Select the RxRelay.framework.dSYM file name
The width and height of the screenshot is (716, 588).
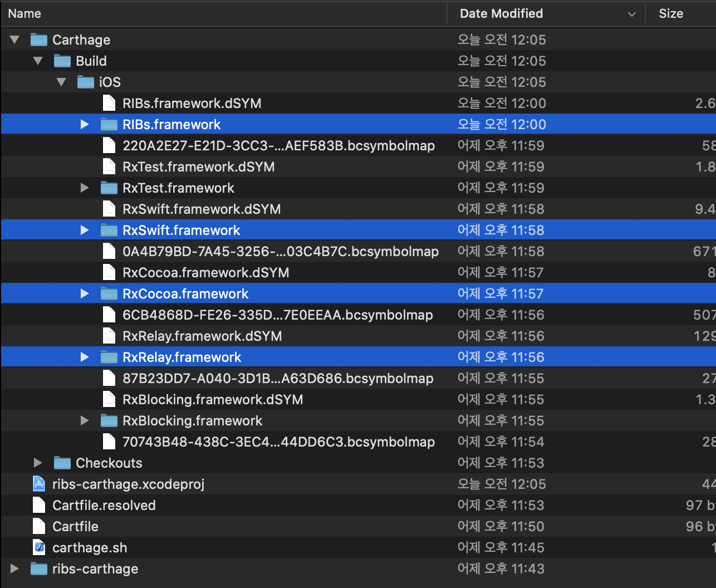pos(202,336)
